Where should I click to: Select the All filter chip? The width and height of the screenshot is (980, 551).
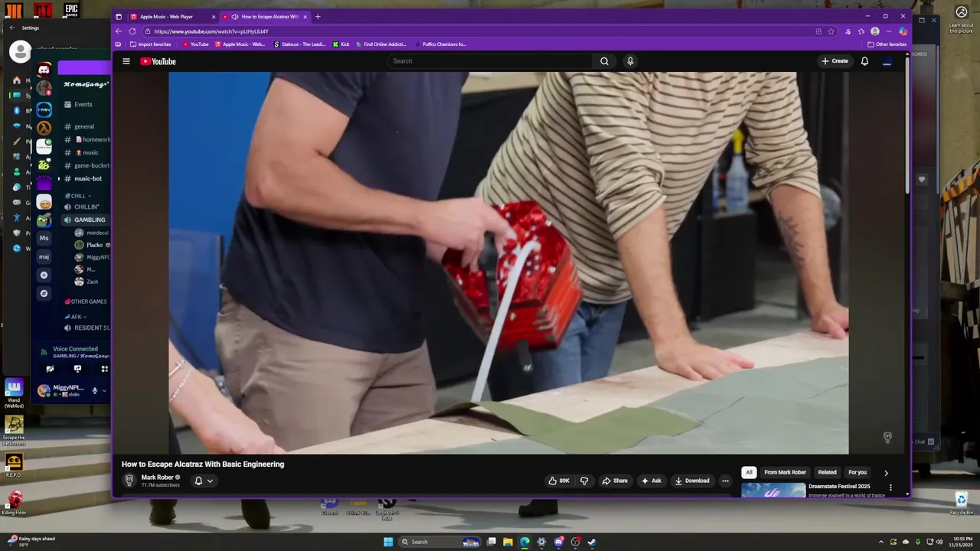click(x=749, y=472)
